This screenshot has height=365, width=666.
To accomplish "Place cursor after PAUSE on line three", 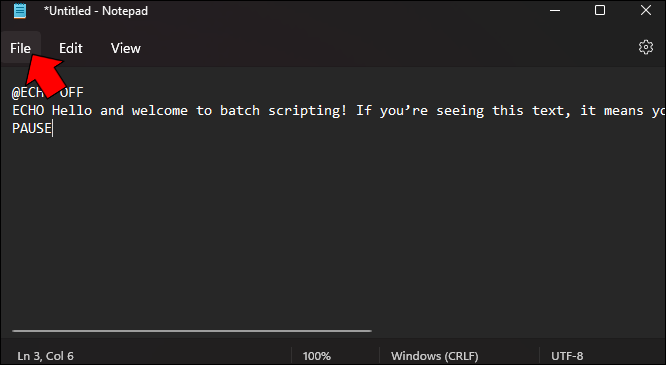I will (52, 128).
